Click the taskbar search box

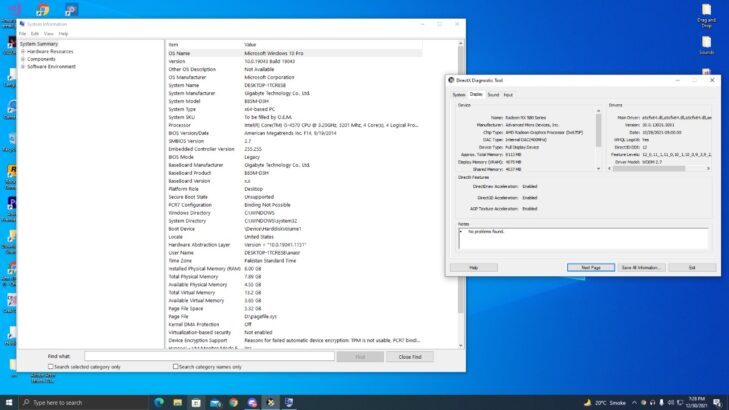(x=84, y=403)
